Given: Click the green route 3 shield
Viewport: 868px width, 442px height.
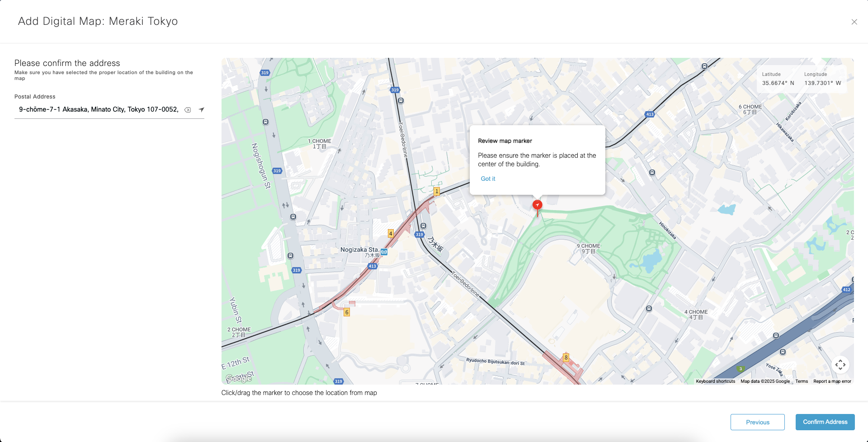Looking at the screenshot, I should click(x=741, y=369).
